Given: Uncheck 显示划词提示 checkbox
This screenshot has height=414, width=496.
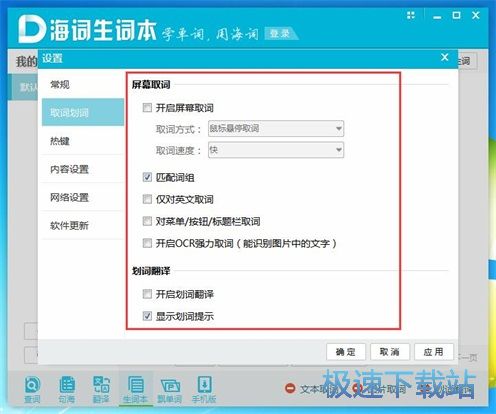Looking at the screenshot, I should click(147, 316).
